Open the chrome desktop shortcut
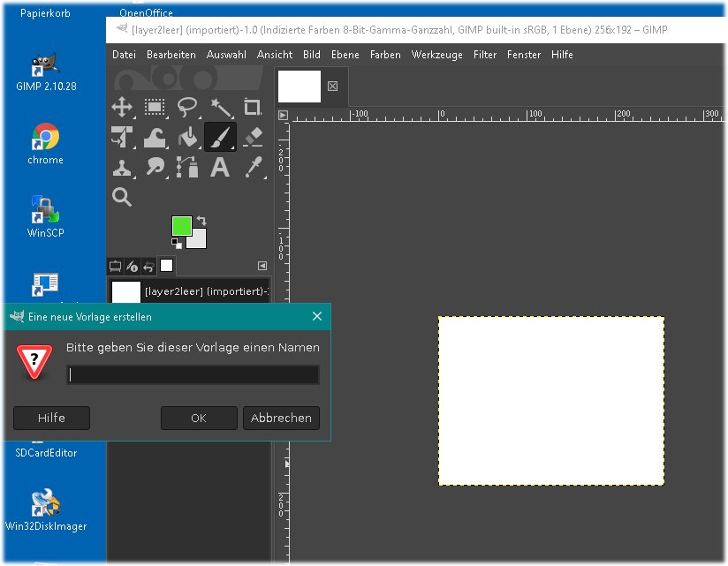728x566 pixels. pyautogui.click(x=46, y=144)
